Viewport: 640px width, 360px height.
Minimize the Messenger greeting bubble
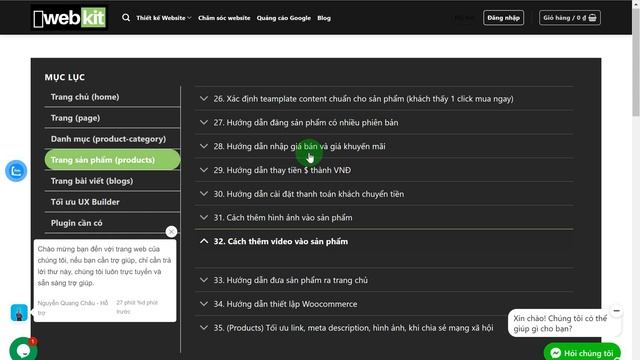tap(617, 311)
